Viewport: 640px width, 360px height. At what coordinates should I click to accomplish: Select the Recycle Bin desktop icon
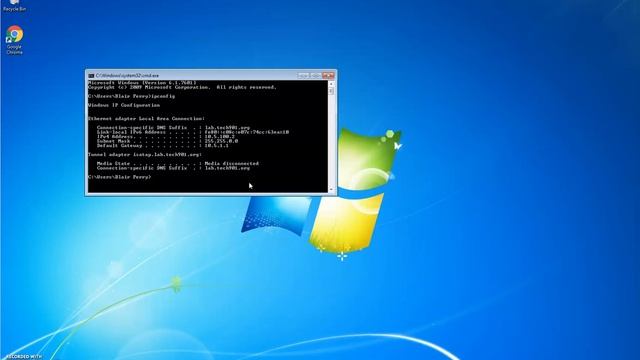[14, 6]
